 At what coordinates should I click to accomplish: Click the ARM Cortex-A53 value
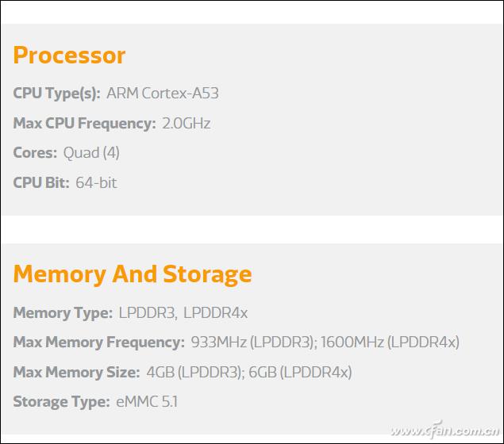coord(163,93)
